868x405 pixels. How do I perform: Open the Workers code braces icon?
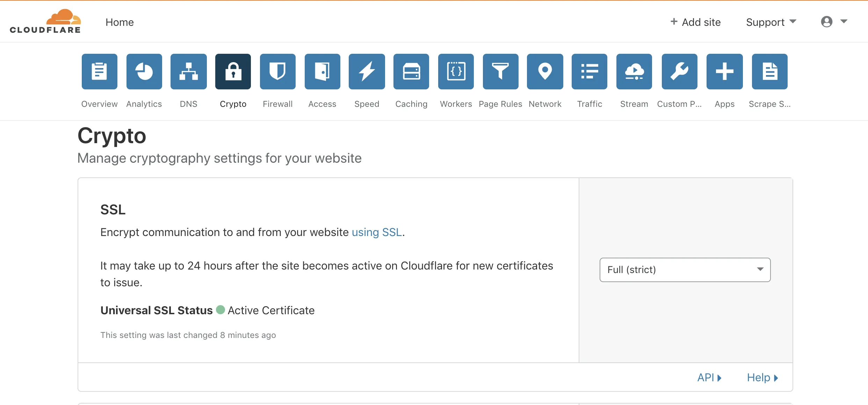coord(456,72)
